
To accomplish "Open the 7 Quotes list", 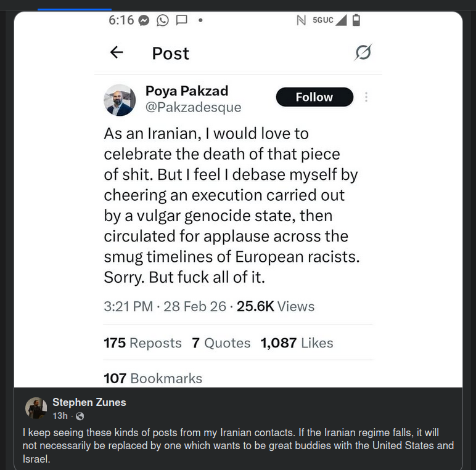I will 221,343.
